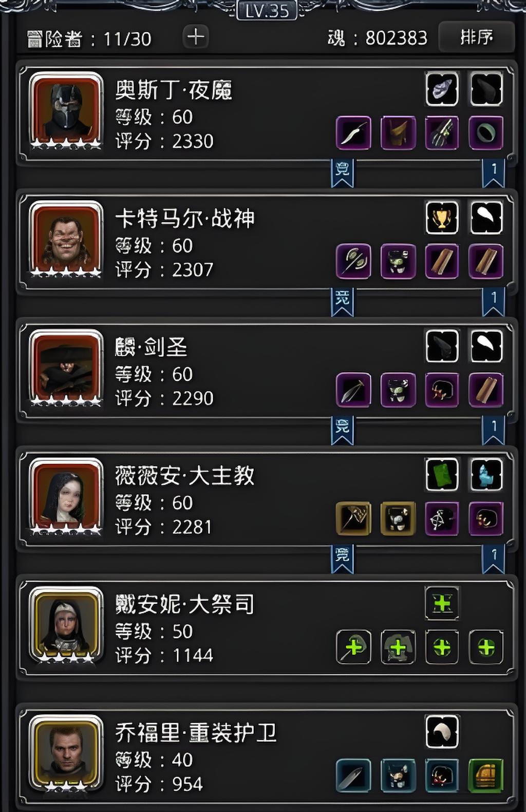Add equipment to 戴安妮·大祭司's empty weapon slot
This screenshot has width=526, height=812.
coord(353,647)
